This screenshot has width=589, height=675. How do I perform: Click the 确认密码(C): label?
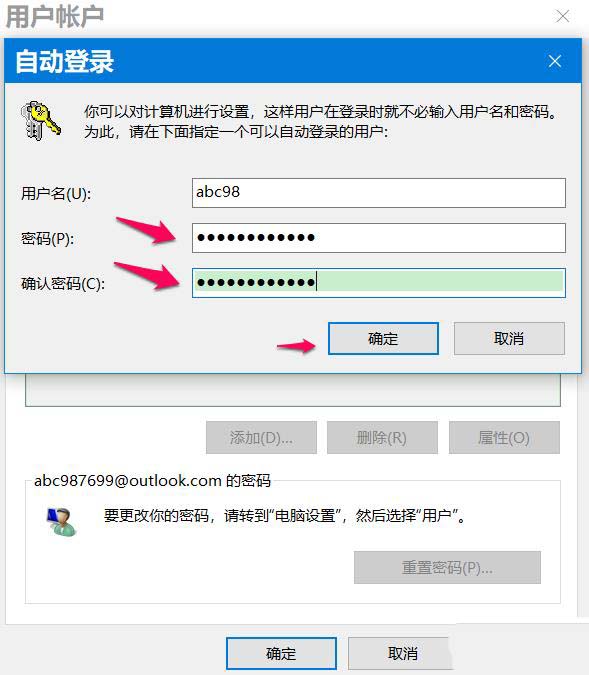coord(63,283)
